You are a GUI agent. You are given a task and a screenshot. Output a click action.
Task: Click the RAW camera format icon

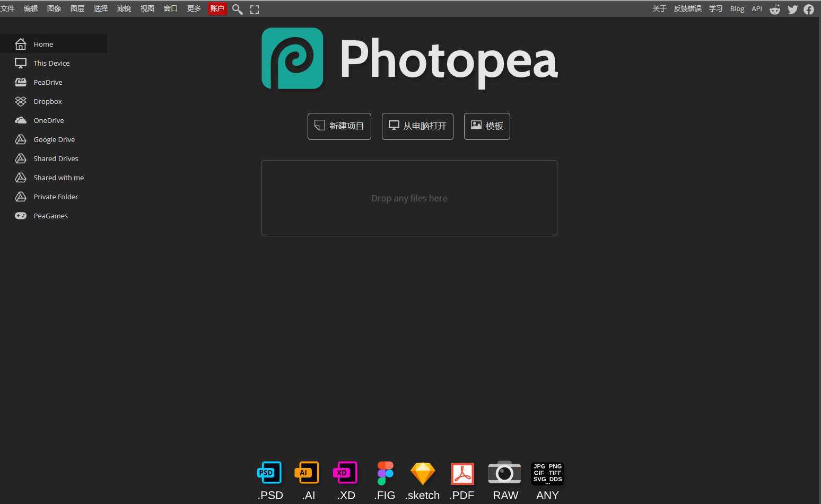[x=504, y=472]
